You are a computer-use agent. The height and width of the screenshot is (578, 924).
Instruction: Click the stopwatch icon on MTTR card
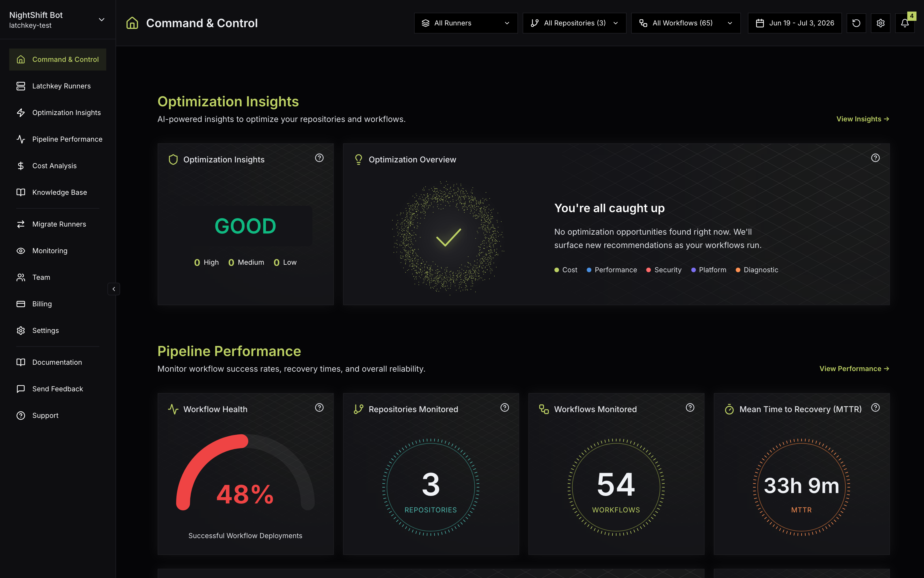[x=729, y=409]
